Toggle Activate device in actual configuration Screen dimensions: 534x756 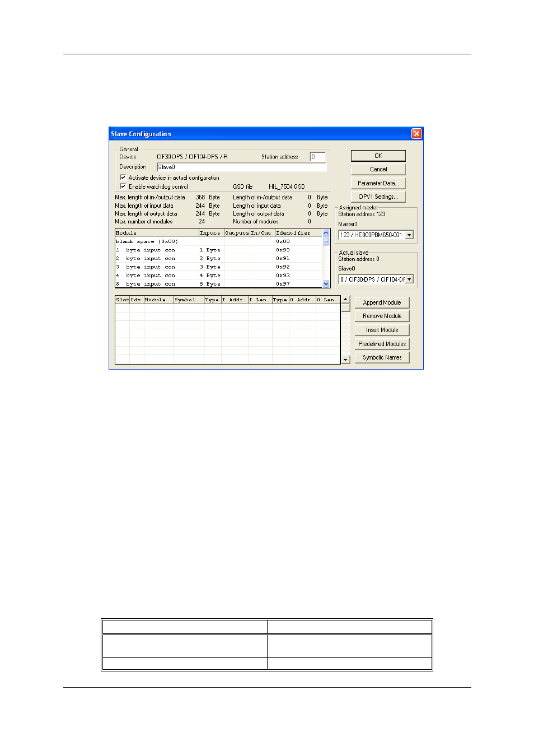[x=123, y=178]
